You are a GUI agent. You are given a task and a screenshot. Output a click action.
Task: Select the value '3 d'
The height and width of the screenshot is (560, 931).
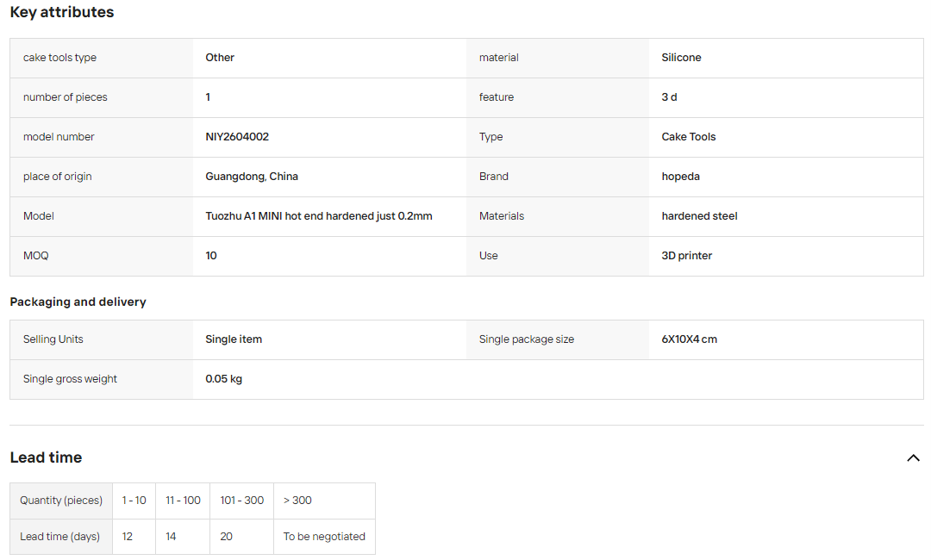(669, 97)
